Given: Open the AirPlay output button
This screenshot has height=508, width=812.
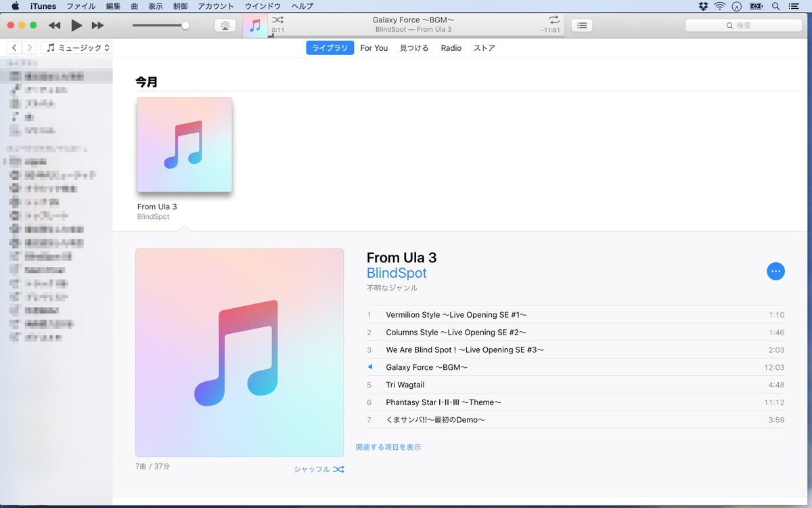Looking at the screenshot, I should coord(225,26).
